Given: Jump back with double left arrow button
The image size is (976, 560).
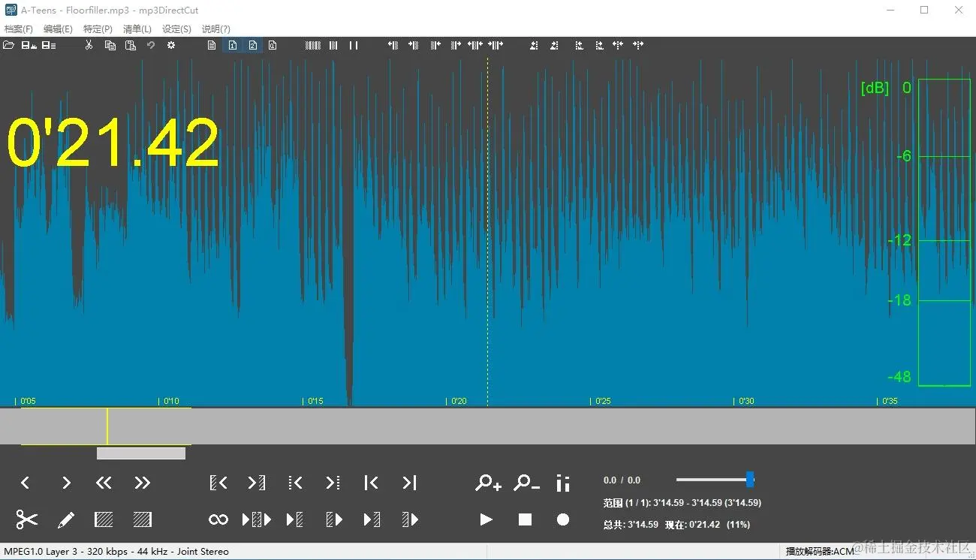Looking at the screenshot, I should (x=104, y=483).
